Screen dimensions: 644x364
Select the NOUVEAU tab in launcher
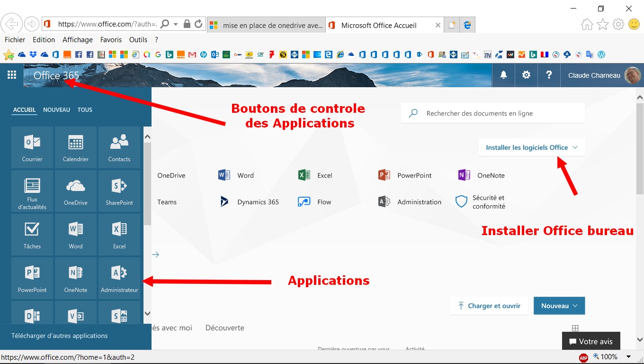[56, 109]
